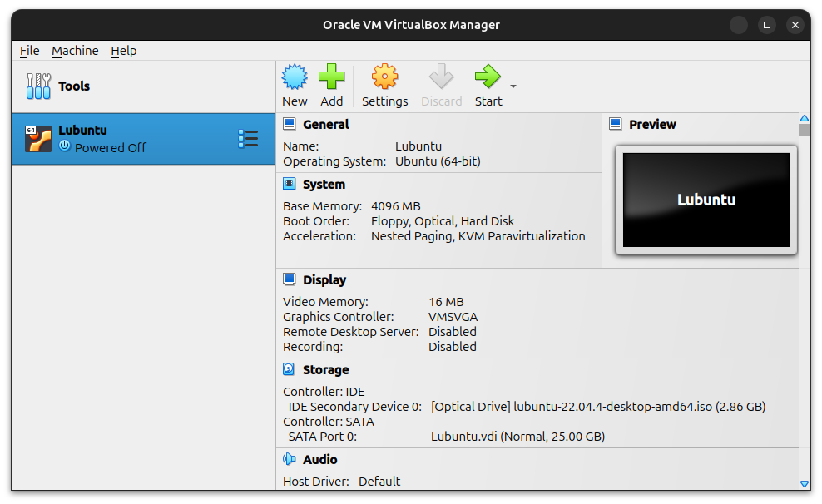Expand the Start button dropdown arrow

coord(513,86)
